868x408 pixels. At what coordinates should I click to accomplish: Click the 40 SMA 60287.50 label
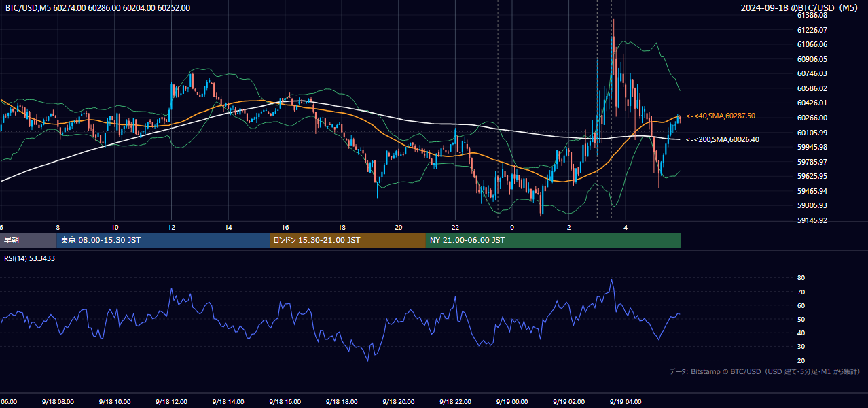721,116
